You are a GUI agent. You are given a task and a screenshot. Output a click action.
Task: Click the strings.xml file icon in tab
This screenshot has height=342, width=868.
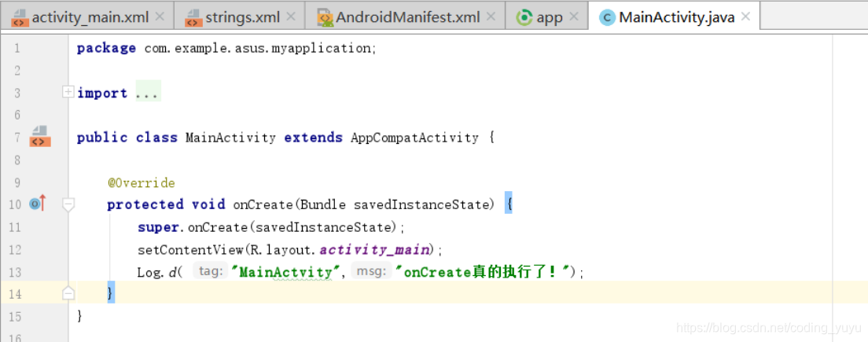click(x=193, y=18)
